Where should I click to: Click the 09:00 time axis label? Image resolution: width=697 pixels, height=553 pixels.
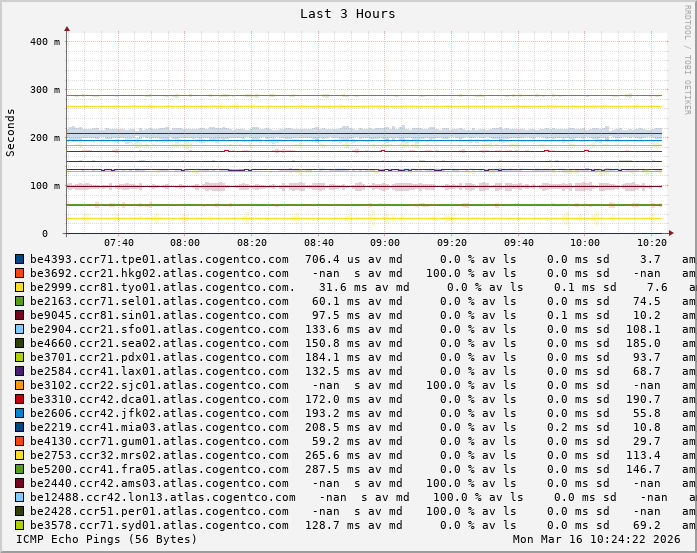pos(385,243)
